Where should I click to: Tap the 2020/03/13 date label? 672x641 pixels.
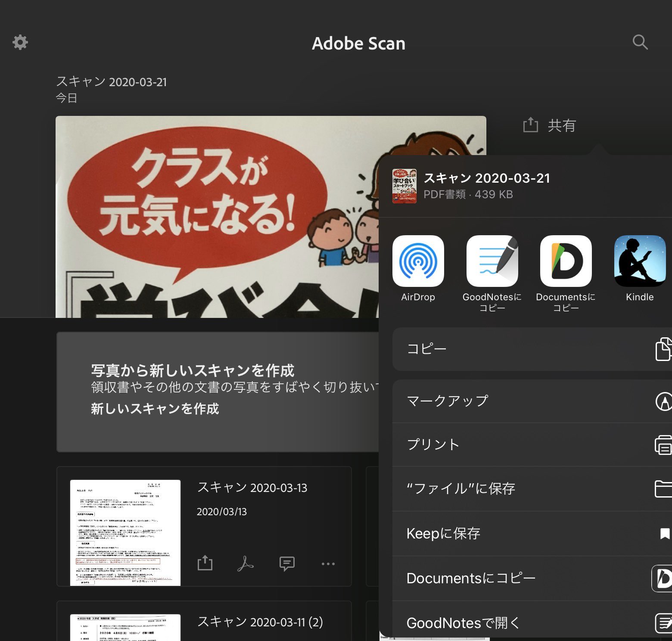(x=222, y=511)
